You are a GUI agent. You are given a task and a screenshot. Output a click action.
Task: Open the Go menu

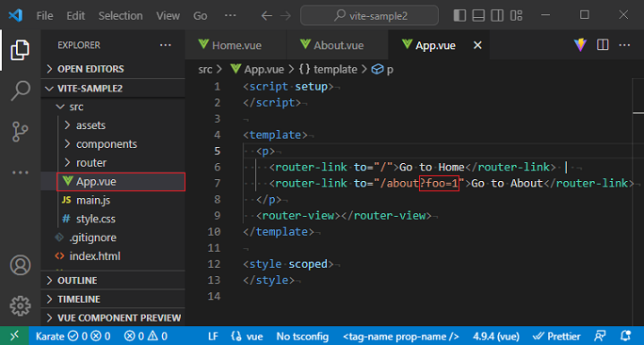[x=200, y=16]
